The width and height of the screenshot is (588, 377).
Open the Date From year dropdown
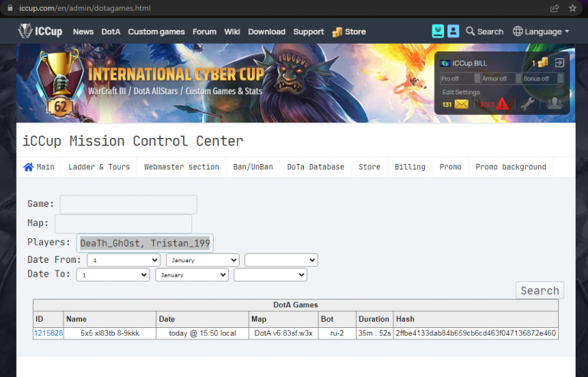tap(281, 260)
